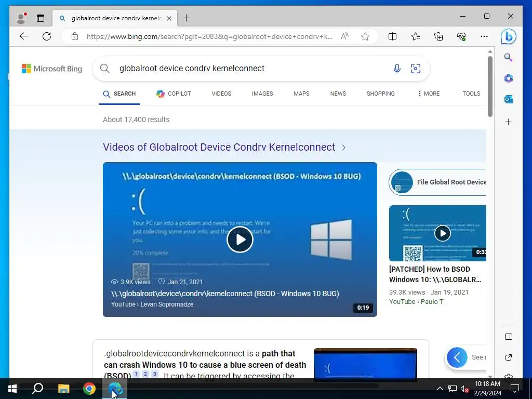Open Edge Settings and more menu
The image size is (532, 399).
click(x=484, y=36)
